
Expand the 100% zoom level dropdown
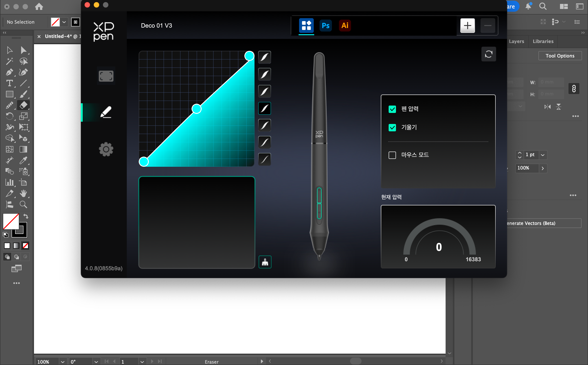point(62,362)
